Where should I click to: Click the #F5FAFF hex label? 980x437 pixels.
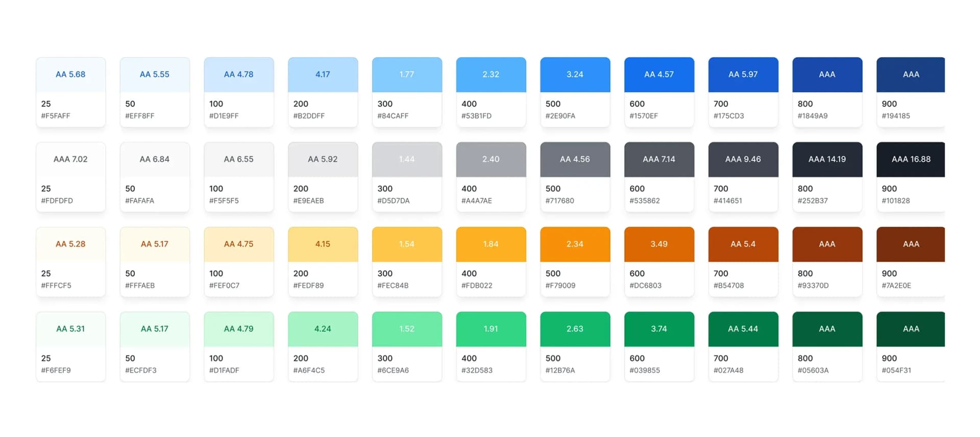pos(56,116)
